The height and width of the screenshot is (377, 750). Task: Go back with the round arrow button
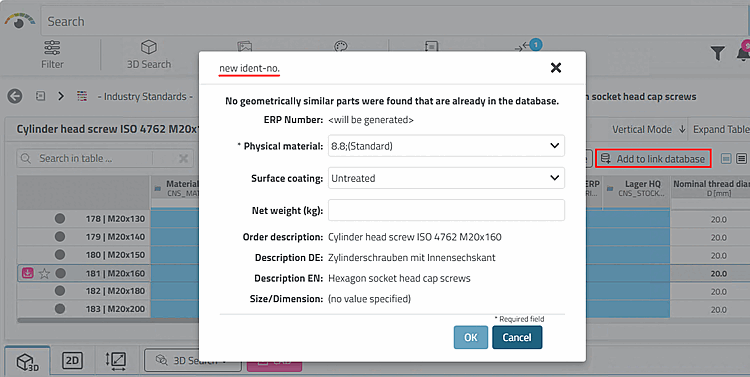(15, 96)
